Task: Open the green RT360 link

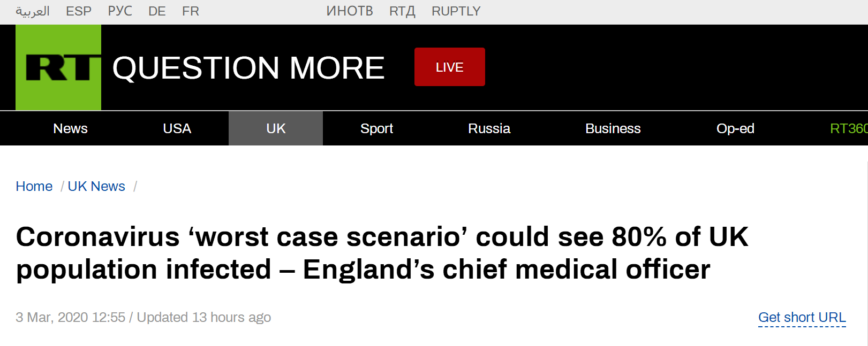Action: pos(848,128)
